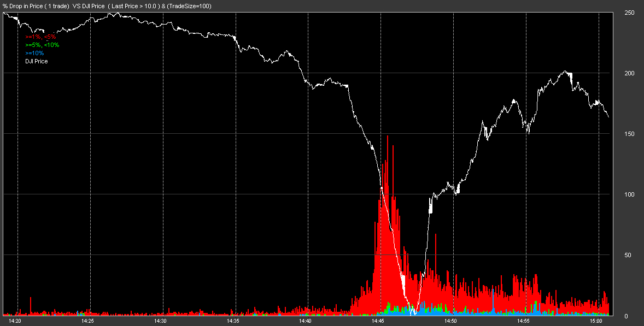The height and width of the screenshot is (326, 644).
Task: Click the TradeSize=100 text in the title
Action: (x=189, y=6)
